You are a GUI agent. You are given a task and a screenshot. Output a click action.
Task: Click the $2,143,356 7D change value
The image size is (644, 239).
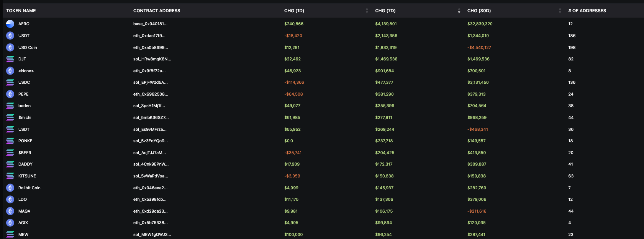pos(386,36)
